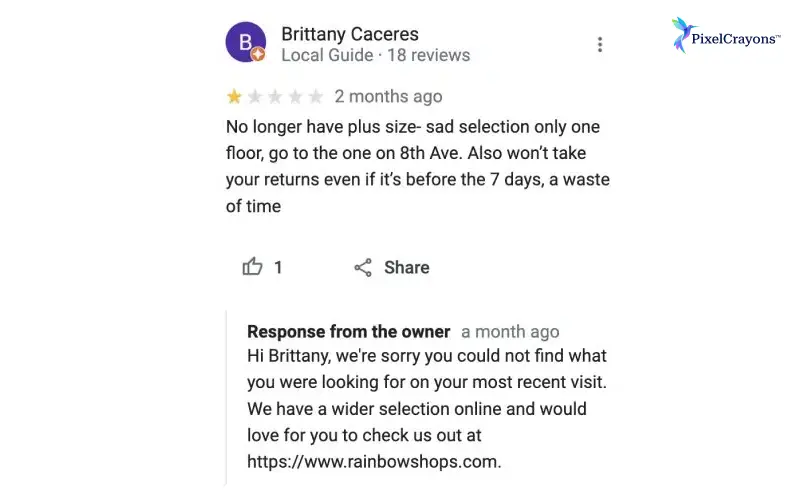Click the "Response from the owner" heading
Screen dimensions: 800x492
[349, 332]
